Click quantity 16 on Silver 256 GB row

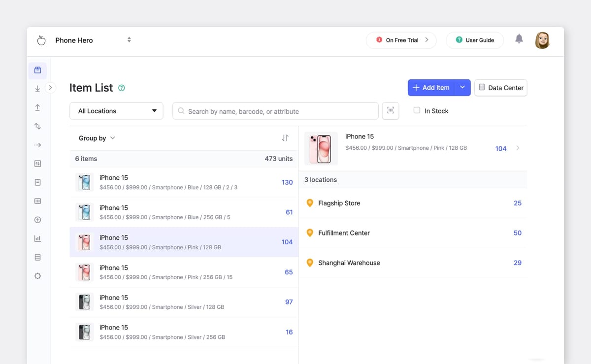click(x=289, y=332)
